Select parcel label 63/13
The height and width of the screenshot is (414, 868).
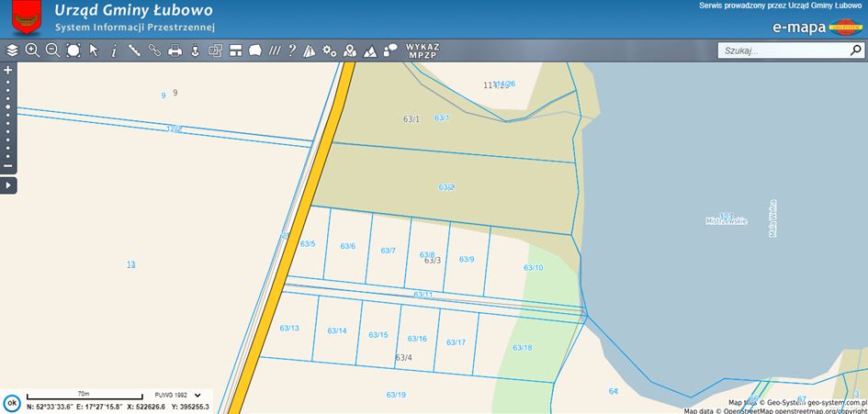[x=289, y=328]
